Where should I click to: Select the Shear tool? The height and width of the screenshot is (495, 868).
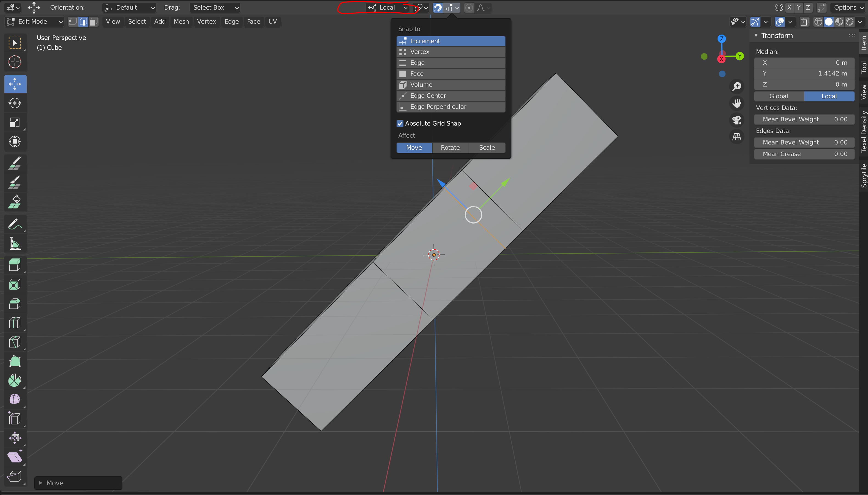pyautogui.click(x=15, y=457)
